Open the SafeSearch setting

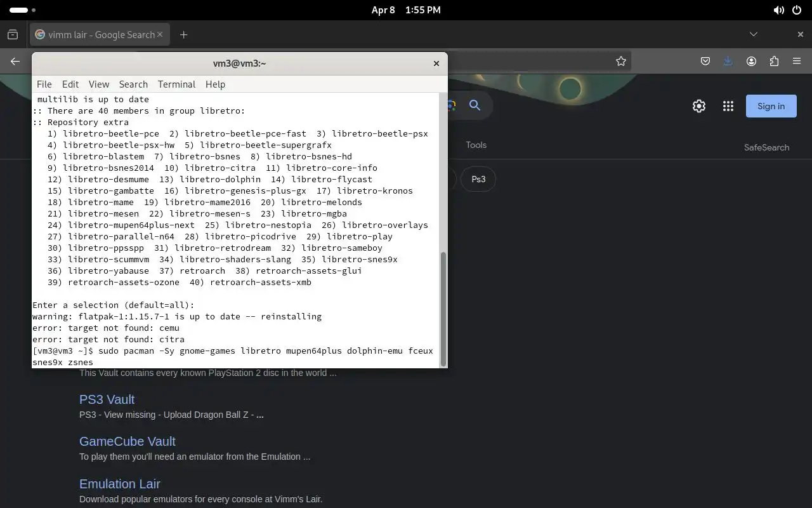pyautogui.click(x=766, y=147)
